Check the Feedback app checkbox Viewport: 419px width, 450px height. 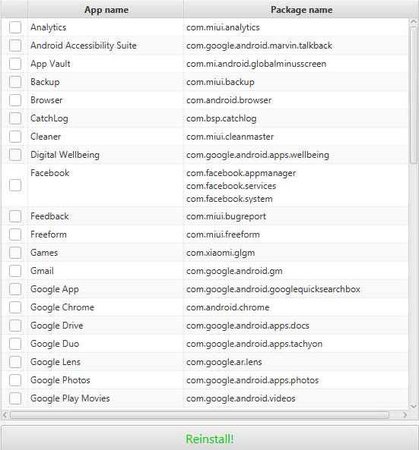click(x=15, y=216)
